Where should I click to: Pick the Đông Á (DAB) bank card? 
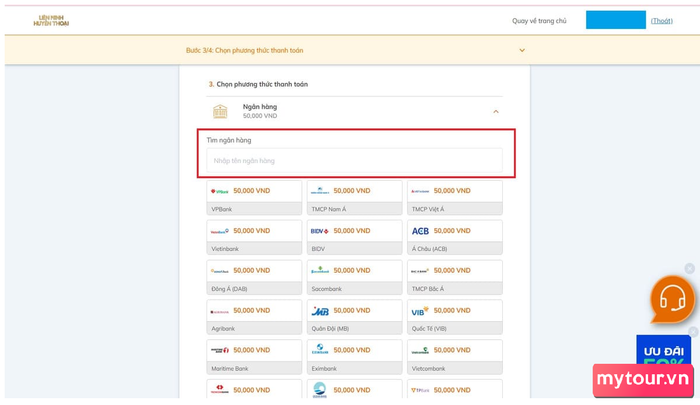coord(254,277)
